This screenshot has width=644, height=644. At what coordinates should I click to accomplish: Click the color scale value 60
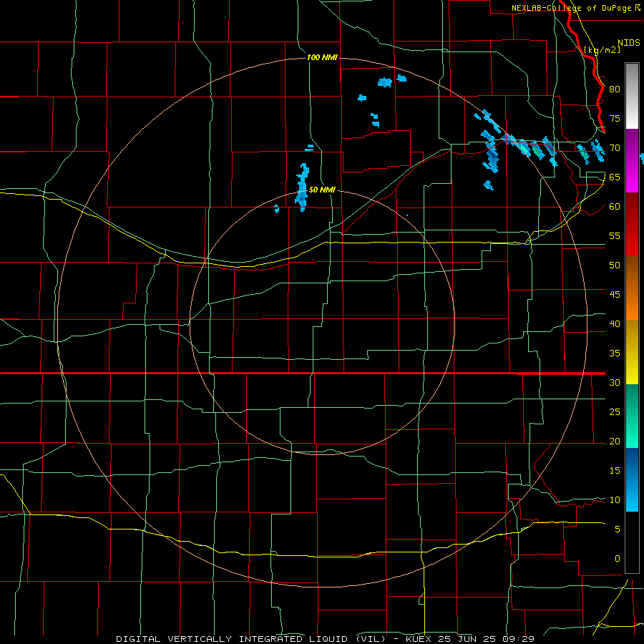tap(615, 207)
